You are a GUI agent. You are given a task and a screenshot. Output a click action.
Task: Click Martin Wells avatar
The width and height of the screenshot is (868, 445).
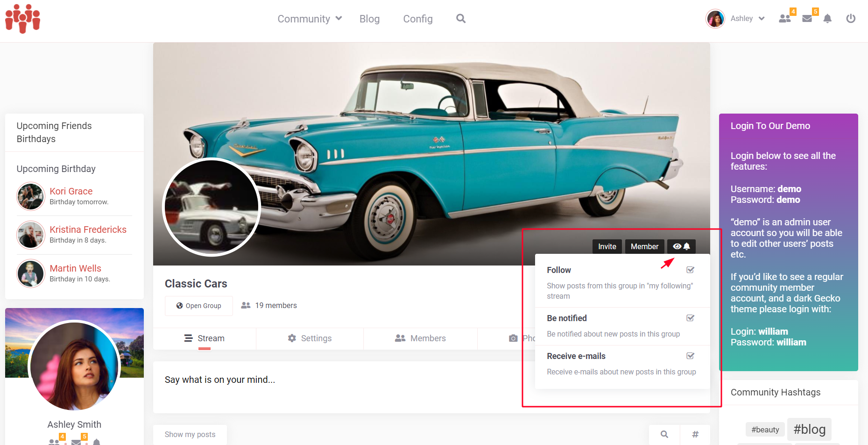coord(31,273)
